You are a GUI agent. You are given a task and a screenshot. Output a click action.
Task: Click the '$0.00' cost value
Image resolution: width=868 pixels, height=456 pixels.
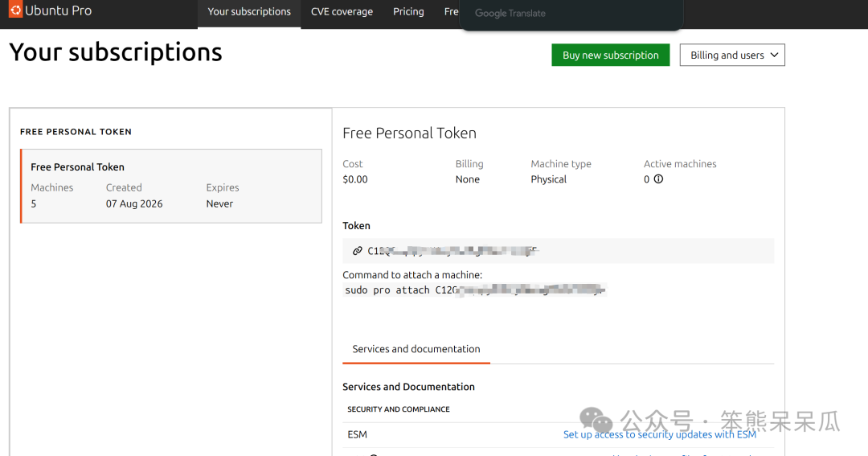tap(355, 179)
